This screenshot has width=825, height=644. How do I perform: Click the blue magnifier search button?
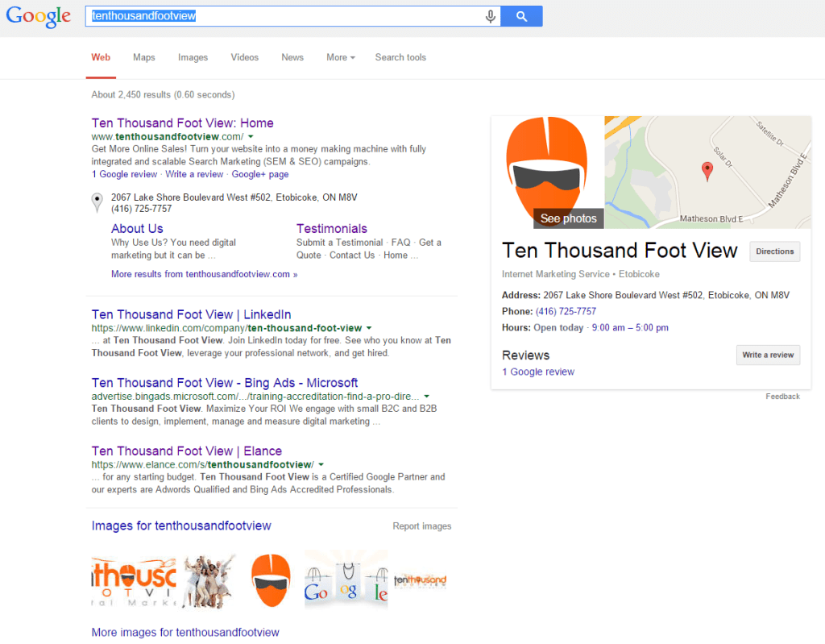point(521,16)
